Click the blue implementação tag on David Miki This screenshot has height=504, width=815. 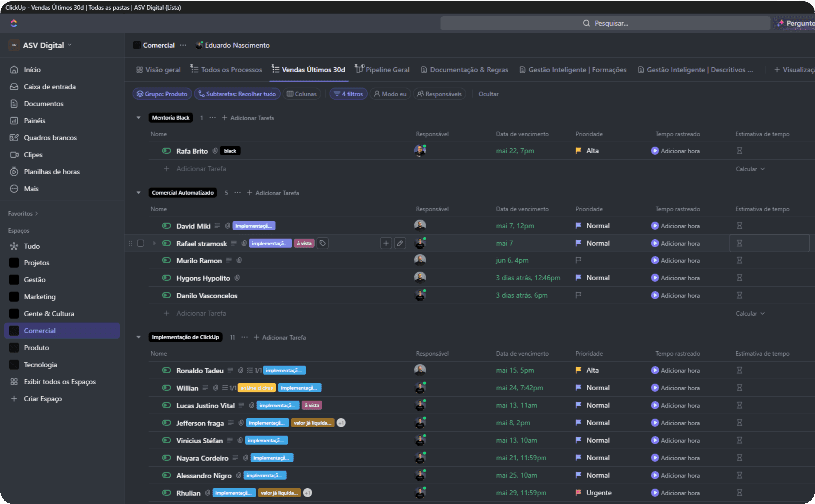[254, 226]
